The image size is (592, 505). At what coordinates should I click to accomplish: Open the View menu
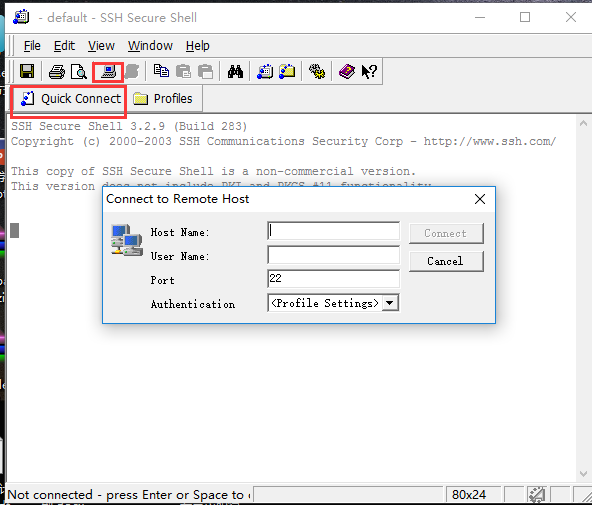coord(101,46)
